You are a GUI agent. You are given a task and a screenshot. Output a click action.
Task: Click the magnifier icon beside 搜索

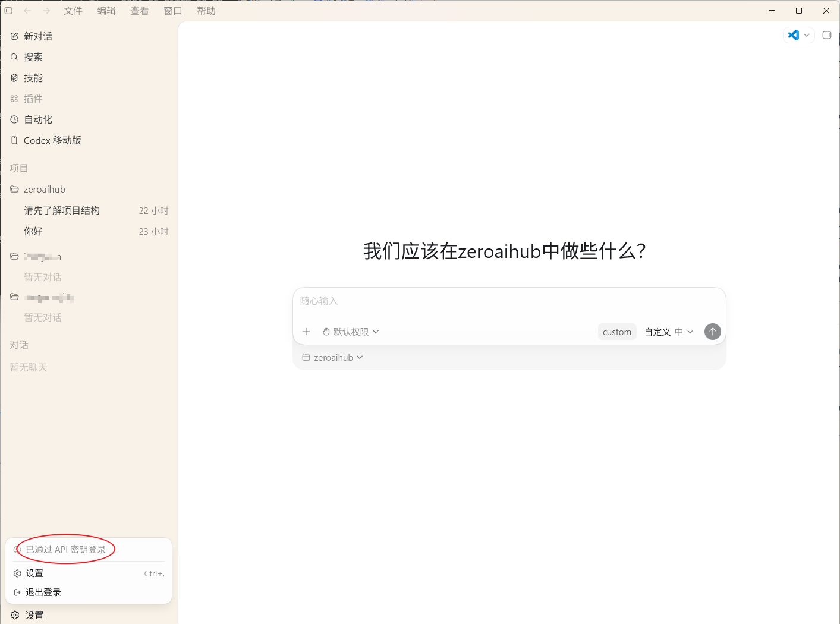click(14, 57)
